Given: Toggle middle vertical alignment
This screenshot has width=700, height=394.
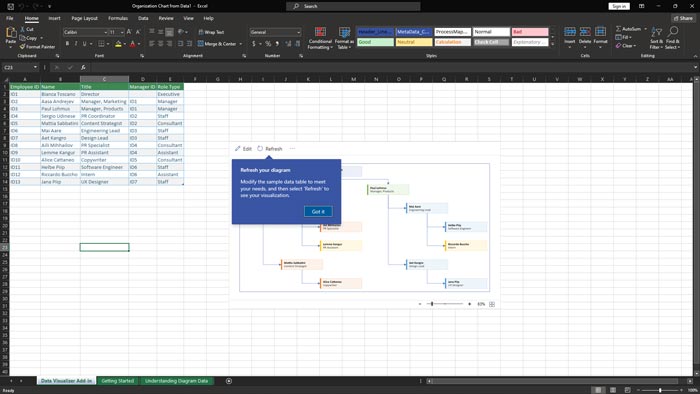Looking at the screenshot, I should click(160, 32).
